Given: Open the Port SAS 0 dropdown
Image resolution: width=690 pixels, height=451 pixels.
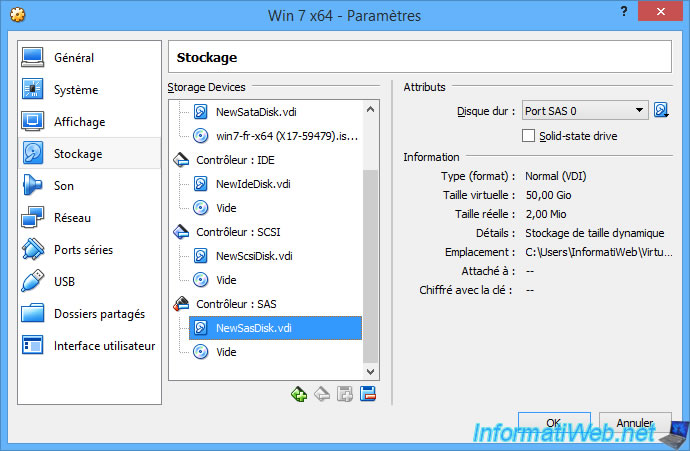Looking at the screenshot, I should pos(584,110).
